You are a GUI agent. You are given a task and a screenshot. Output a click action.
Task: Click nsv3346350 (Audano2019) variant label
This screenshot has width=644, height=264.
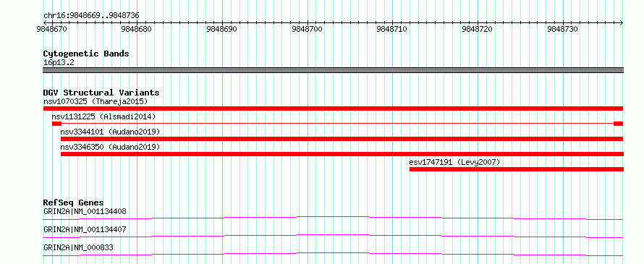click(110, 147)
